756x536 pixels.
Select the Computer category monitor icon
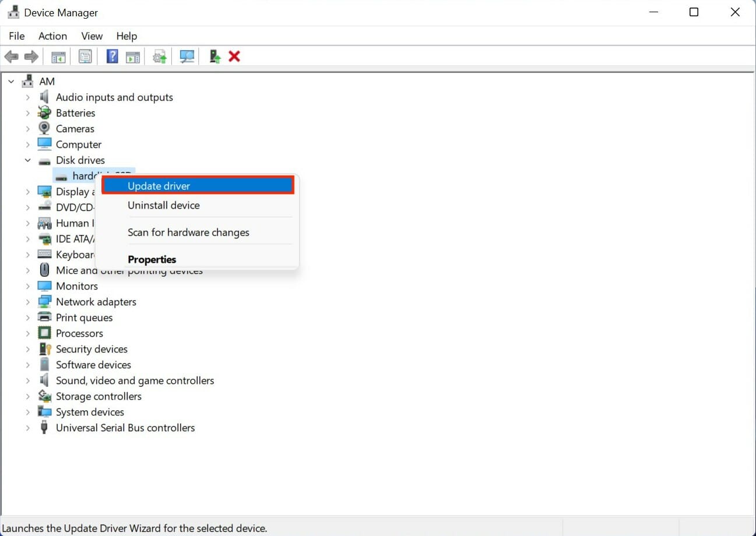(x=44, y=144)
